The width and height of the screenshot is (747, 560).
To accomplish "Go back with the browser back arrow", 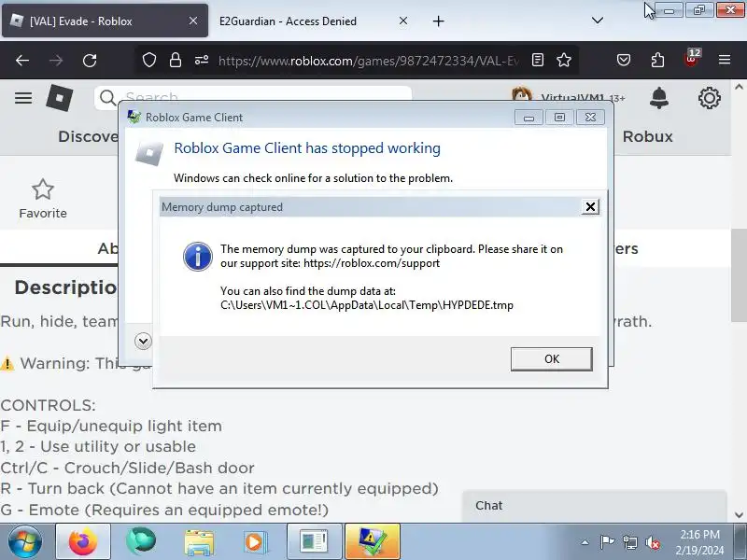I will 22,60.
